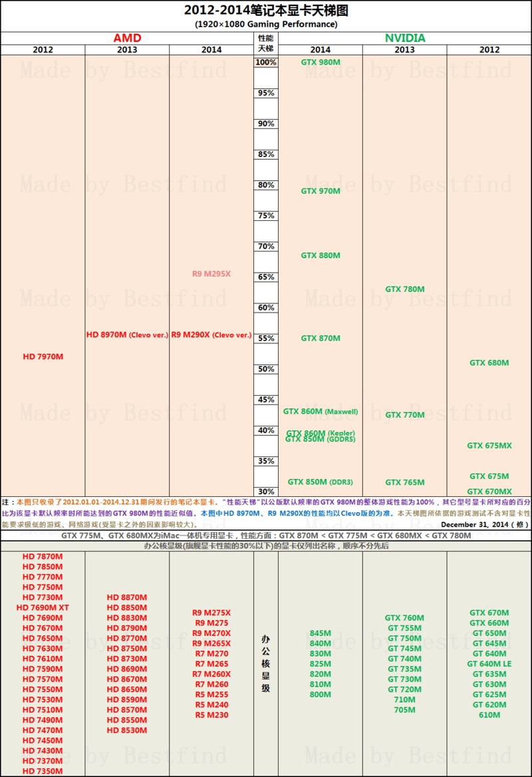The width and height of the screenshot is (532, 777).
Task: Click HD 7870M in office-grade list
Action: click(x=43, y=557)
